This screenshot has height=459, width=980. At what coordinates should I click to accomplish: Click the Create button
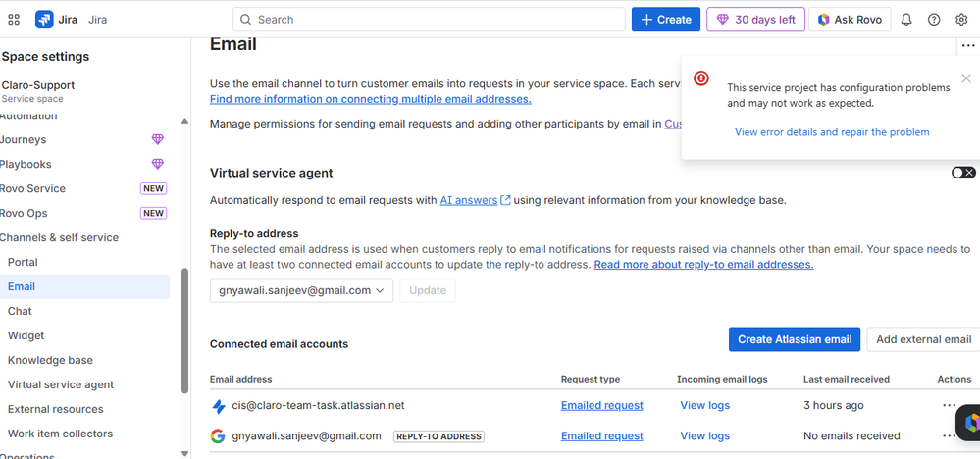[x=666, y=20]
